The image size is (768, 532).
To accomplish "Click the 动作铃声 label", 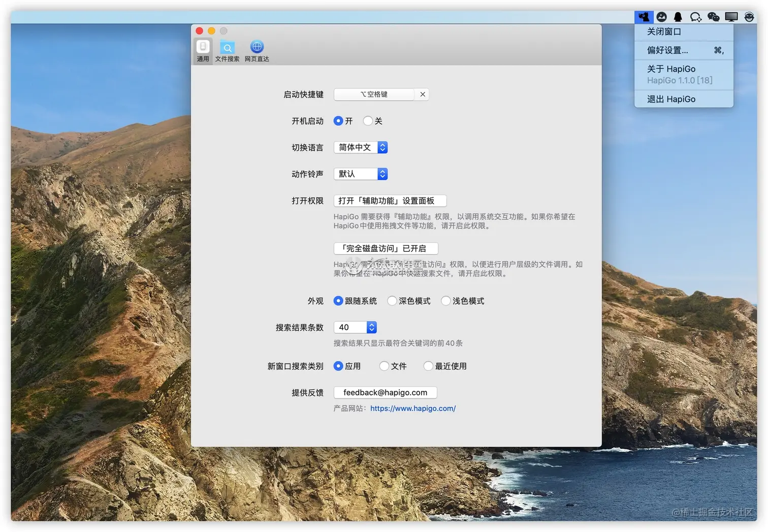I will pyautogui.click(x=307, y=174).
